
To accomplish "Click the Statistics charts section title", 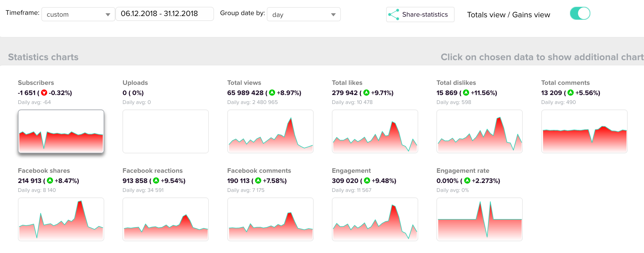I will pyautogui.click(x=43, y=57).
